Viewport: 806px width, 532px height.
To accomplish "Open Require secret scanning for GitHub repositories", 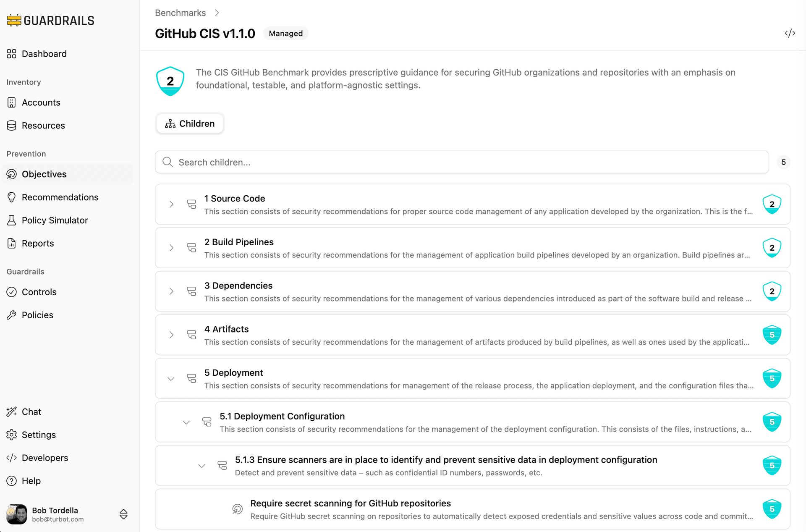I will pos(350,503).
